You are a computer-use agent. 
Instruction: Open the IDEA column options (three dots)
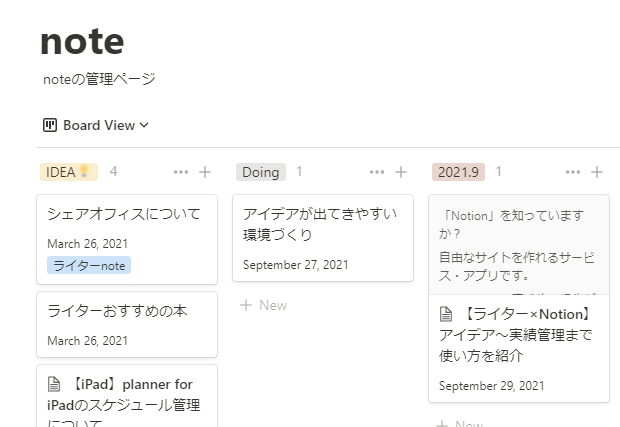[x=181, y=172]
